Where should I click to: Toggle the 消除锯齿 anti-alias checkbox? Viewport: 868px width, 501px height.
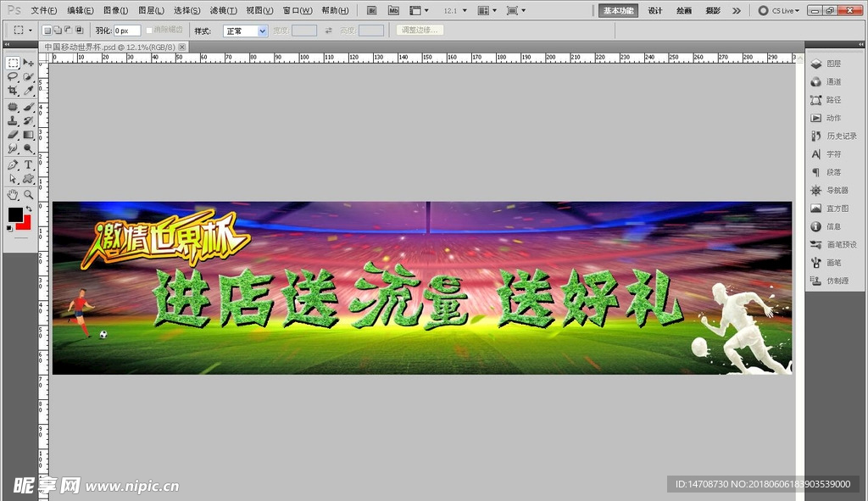pyautogui.click(x=149, y=31)
